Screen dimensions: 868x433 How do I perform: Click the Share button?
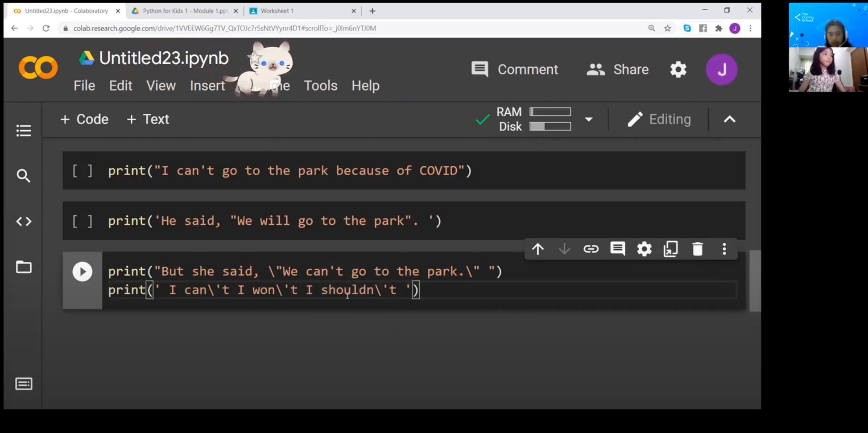tap(618, 70)
